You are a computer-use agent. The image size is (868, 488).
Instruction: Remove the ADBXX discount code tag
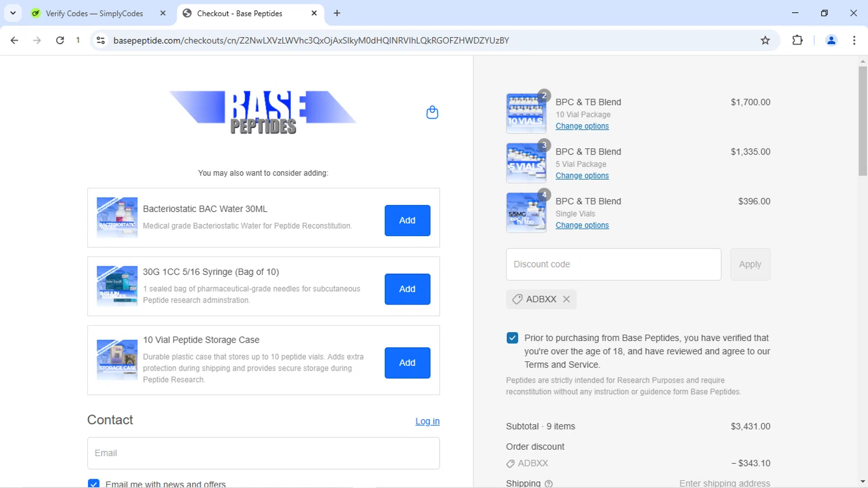(x=567, y=299)
